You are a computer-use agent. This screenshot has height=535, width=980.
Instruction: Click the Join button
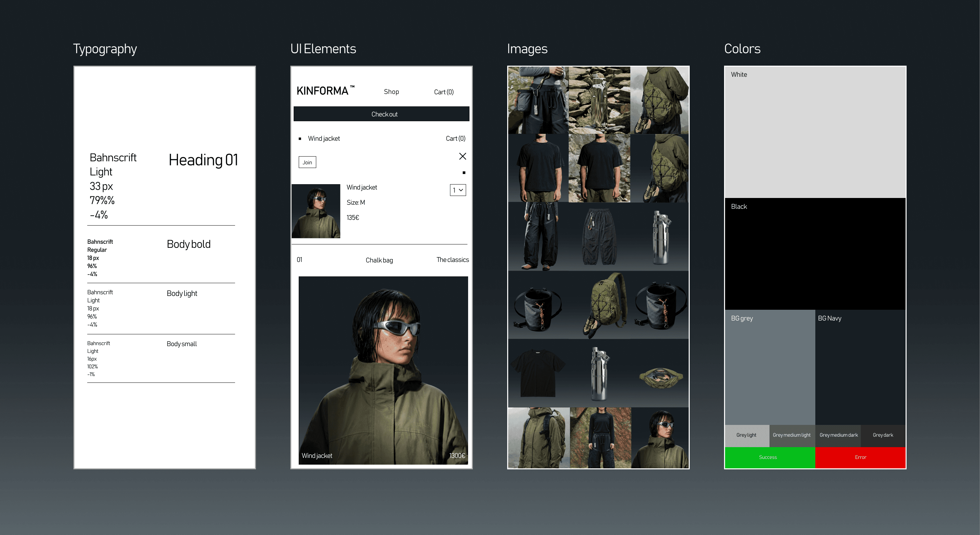point(307,162)
